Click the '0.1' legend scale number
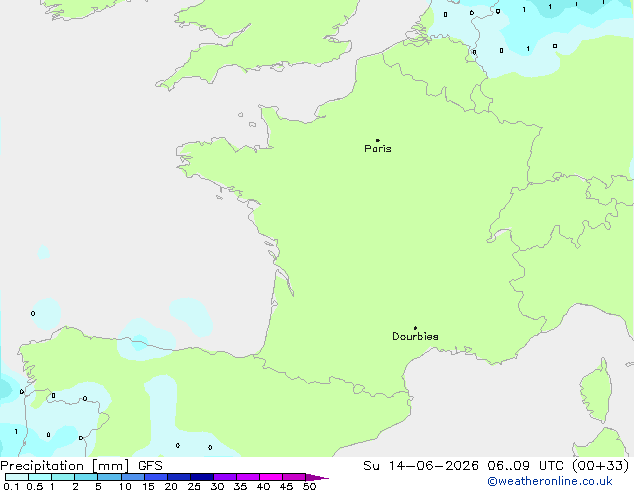634x490 pixels. click(11, 486)
